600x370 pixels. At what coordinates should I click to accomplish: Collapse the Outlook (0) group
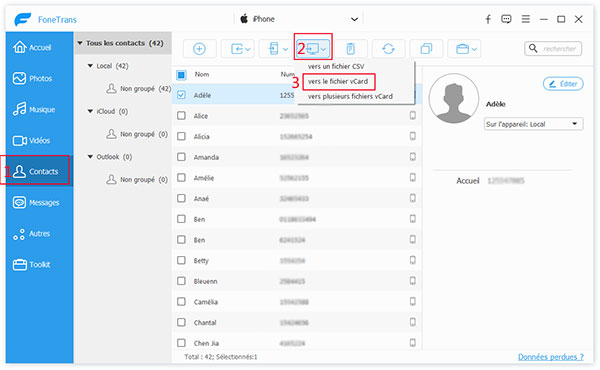90,157
